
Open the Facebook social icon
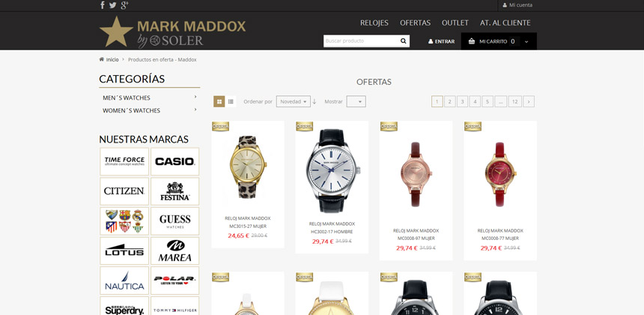(103, 5)
